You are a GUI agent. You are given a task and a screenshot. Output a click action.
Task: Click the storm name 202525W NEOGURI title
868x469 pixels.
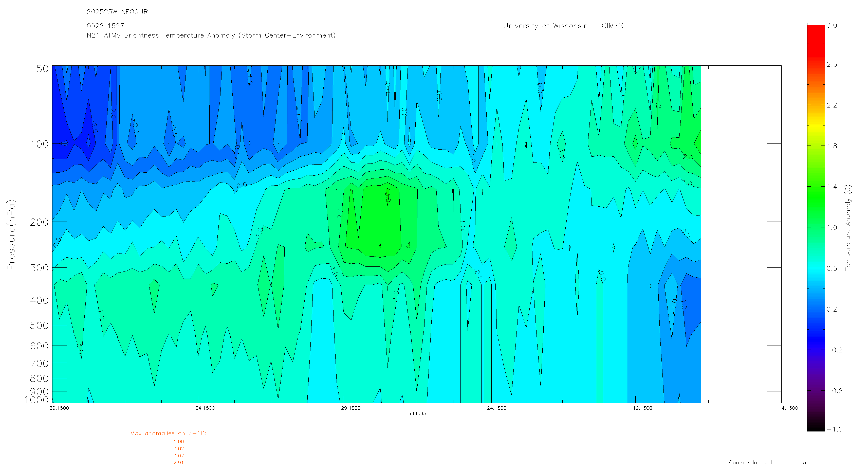click(x=118, y=12)
